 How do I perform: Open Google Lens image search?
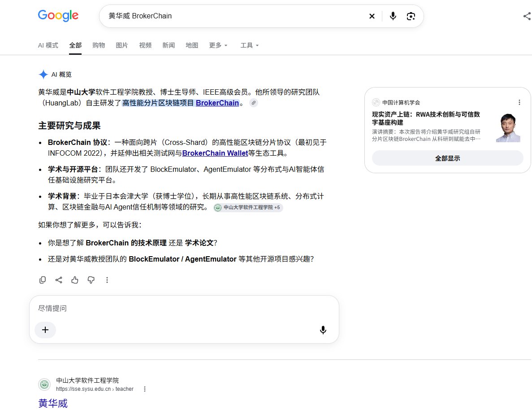pos(411,16)
